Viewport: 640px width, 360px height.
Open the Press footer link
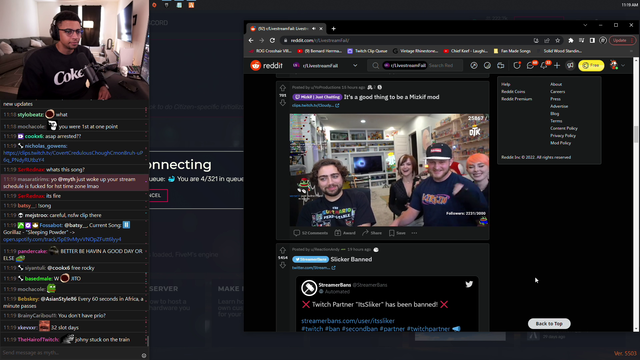click(x=555, y=99)
